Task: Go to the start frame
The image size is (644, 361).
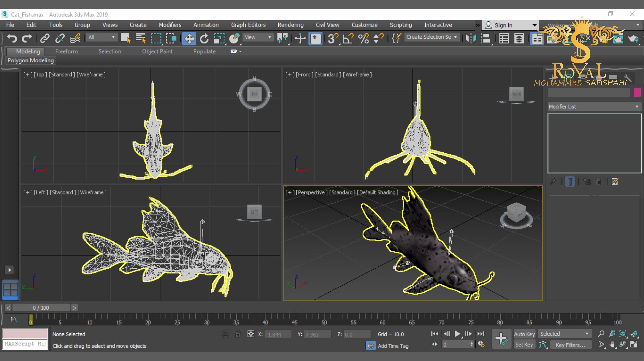Action: point(435,334)
